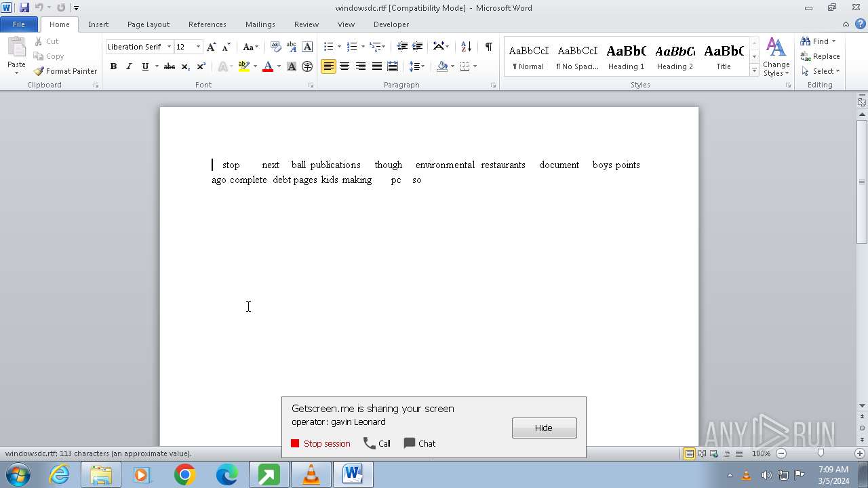The height and width of the screenshot is (488, 868).
Task: Click Save in Quick Access Toolbar
Action: tap(24, 7)
